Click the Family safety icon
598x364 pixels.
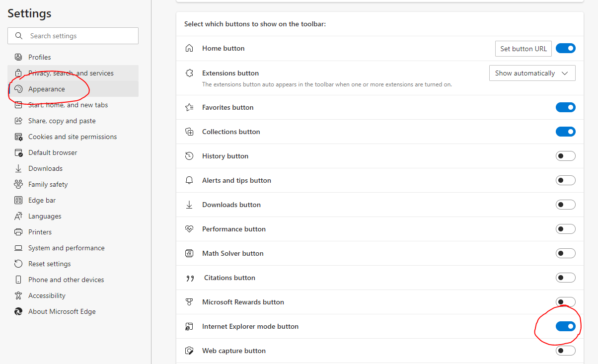tap(18, 184)
